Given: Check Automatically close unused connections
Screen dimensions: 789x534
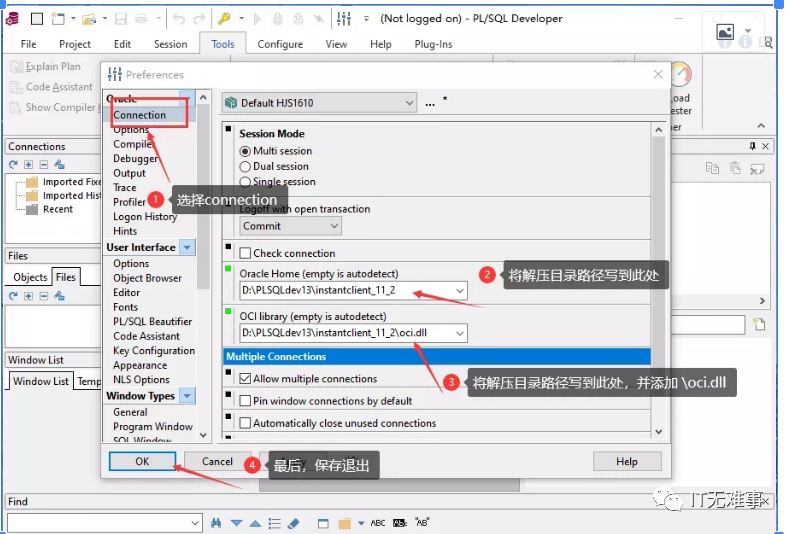Looking at the screenshot, I should pyautogui.click(x=245, y=423).
